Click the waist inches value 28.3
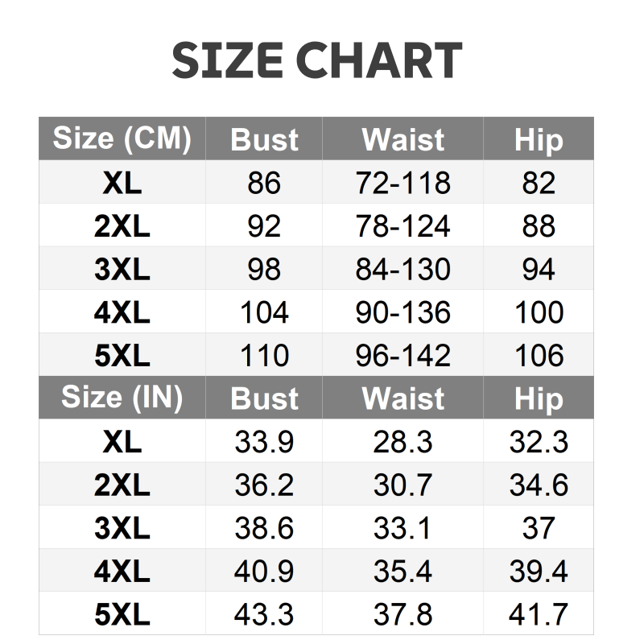 coord(402,442)
